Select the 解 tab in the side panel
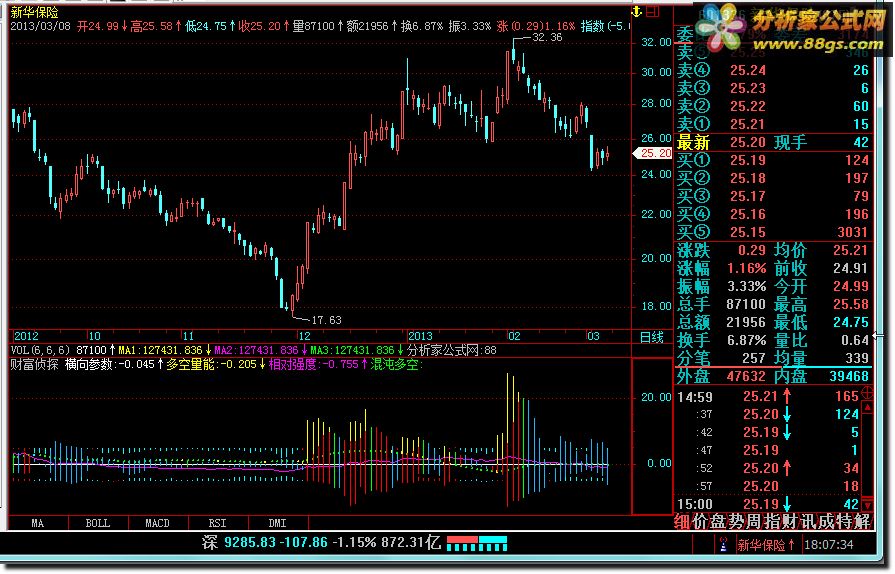This screenshot has width=895, height=574. coord(862,521)
